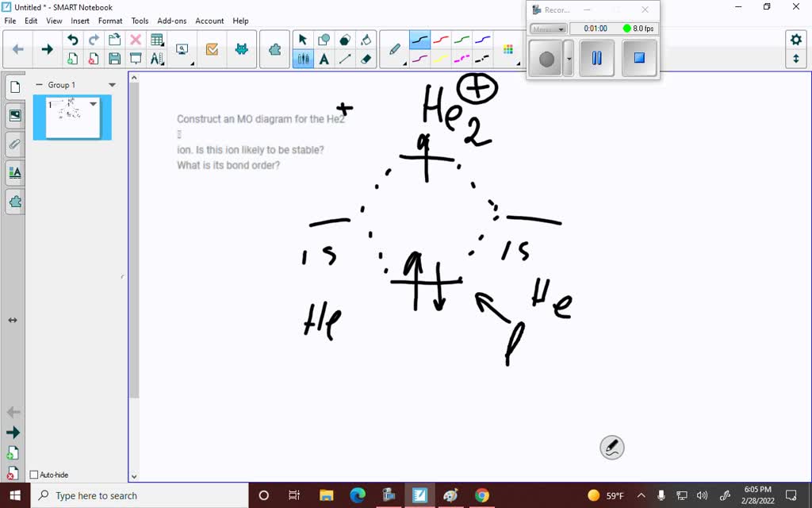Screen dimensions: 812x508
Task: Open the Insert Table icon
Action: tap(156, 39)
